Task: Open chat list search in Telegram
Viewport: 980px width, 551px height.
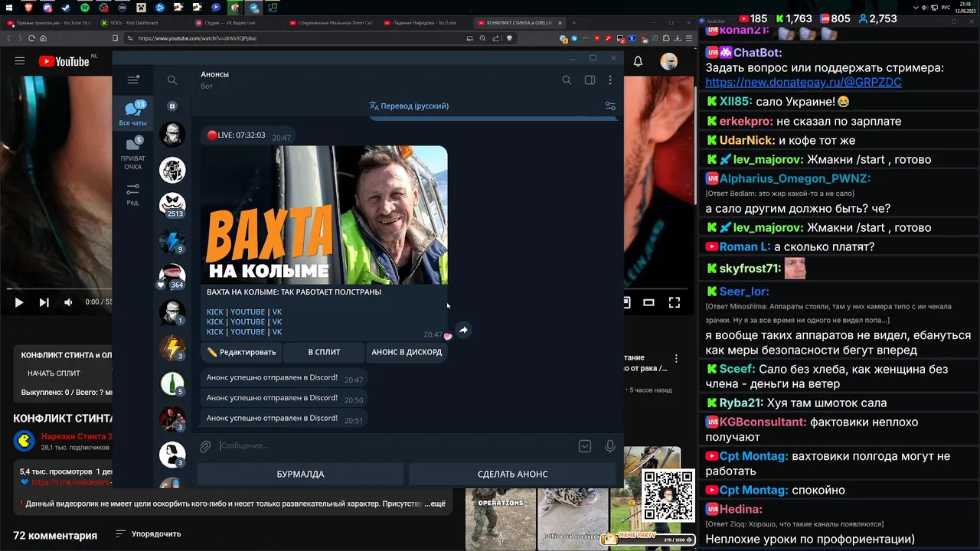Action: pos(172,80)
